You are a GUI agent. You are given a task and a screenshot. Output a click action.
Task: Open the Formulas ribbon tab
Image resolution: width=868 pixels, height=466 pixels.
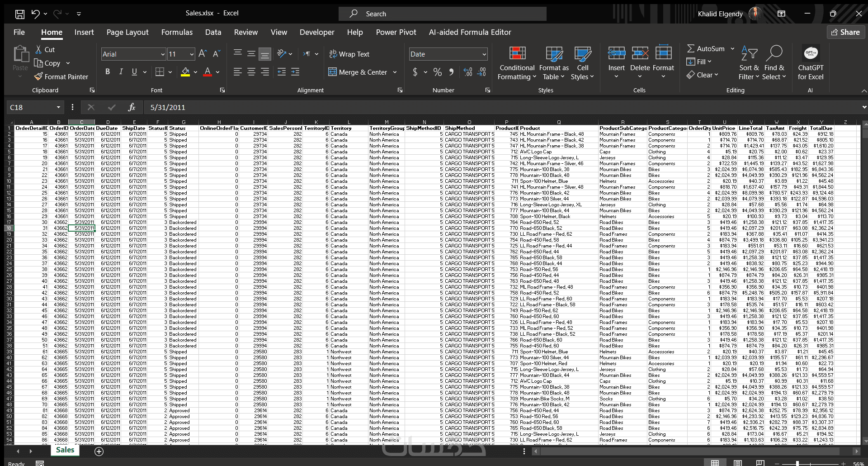click(x=177, y=32)
